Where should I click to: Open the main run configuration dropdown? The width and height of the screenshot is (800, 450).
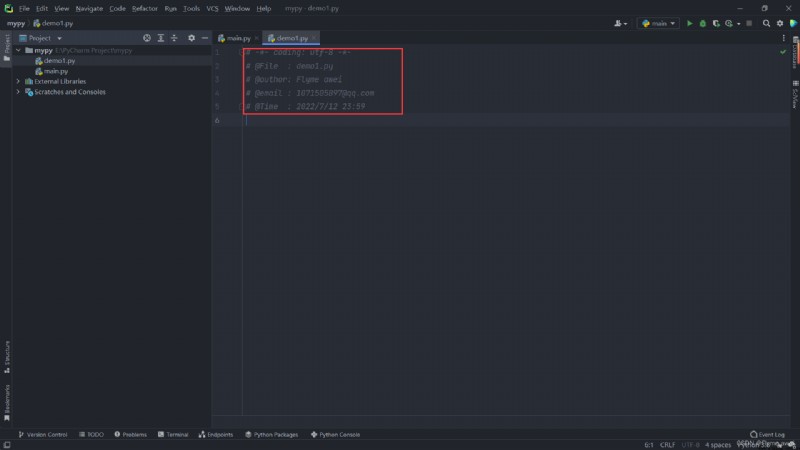point(659,23)
